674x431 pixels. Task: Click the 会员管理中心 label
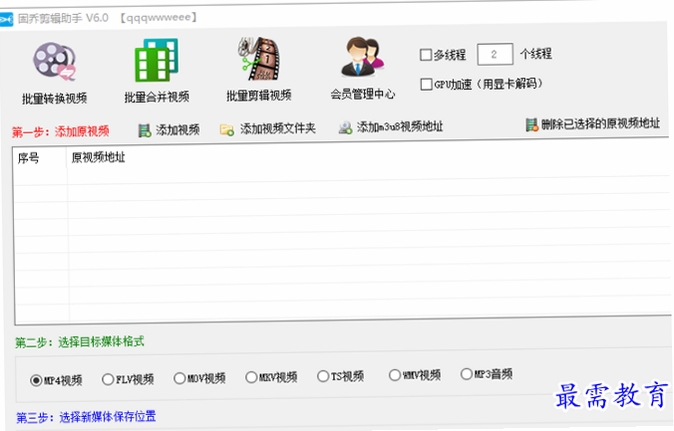tap(363, 94)
